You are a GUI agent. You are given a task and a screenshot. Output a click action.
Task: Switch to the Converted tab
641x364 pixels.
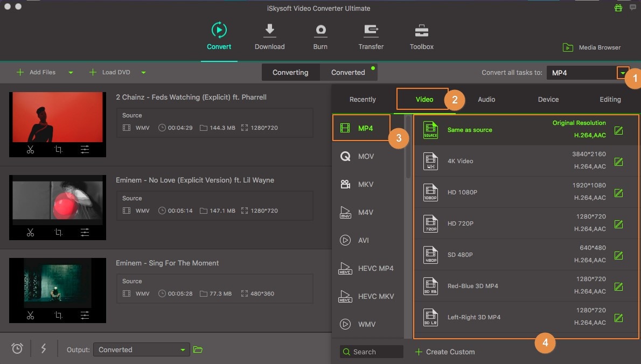pos(348,72)
